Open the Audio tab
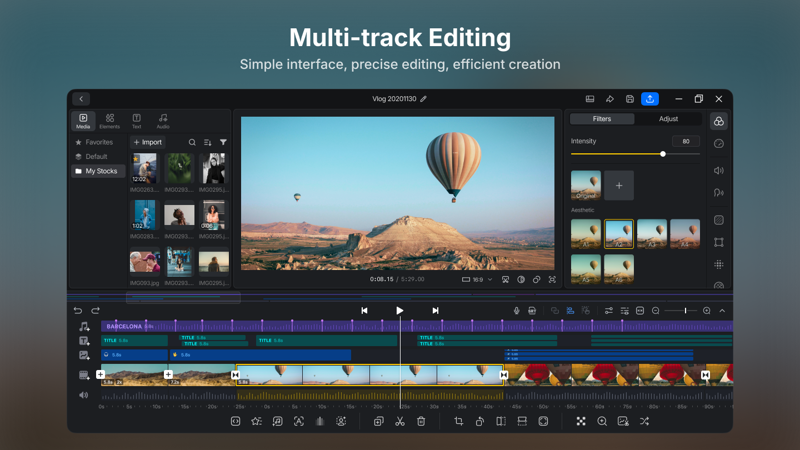Image resolution: width=800 pixels, height=450 pixels. click(x=163, y=121)
